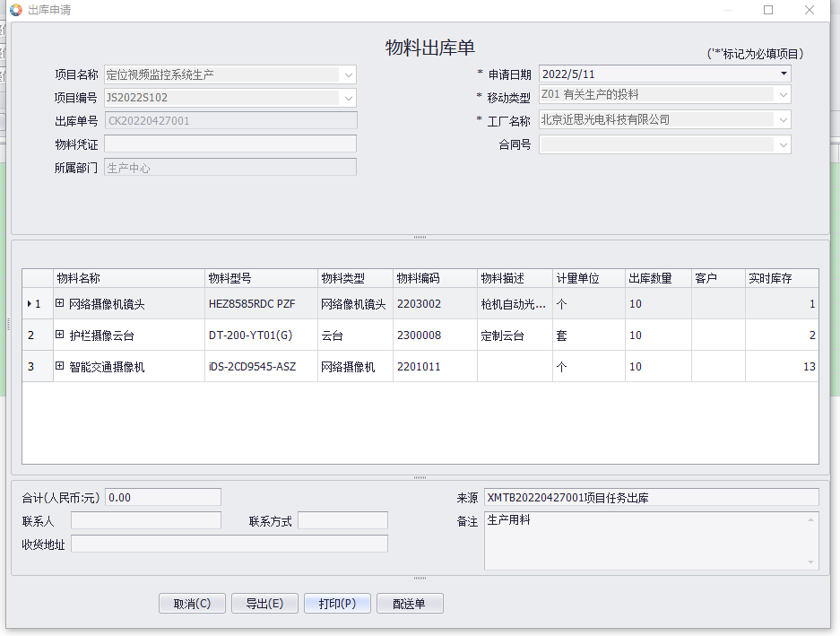Open the 工厂名称 dropdown

(783, 120)
